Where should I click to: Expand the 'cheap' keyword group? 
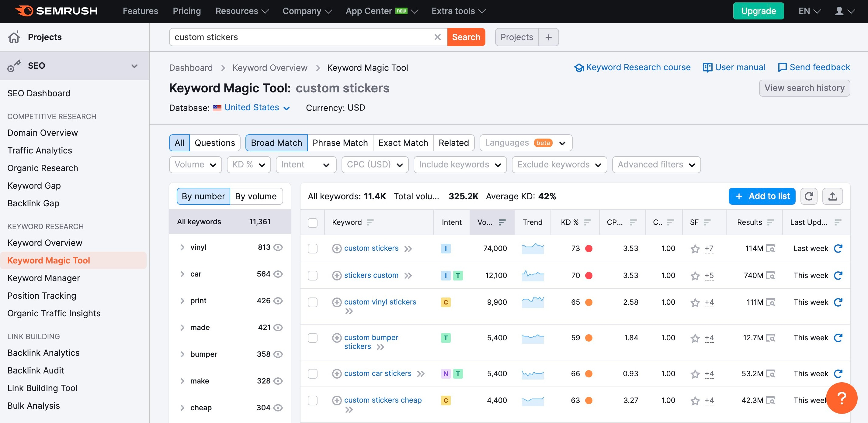coord(182,408)
